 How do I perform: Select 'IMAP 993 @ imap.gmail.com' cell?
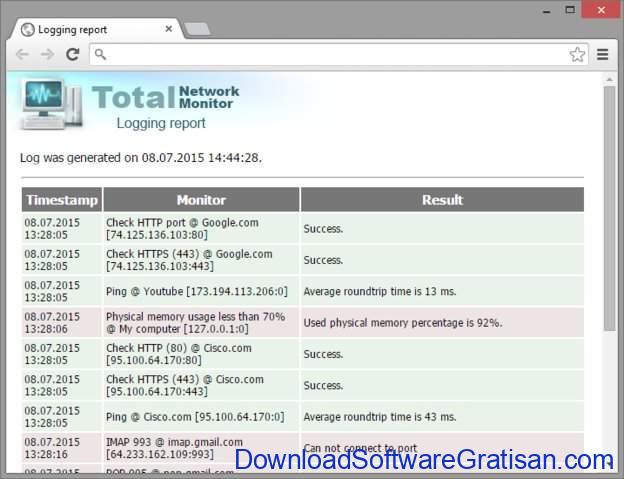point(201,448)
